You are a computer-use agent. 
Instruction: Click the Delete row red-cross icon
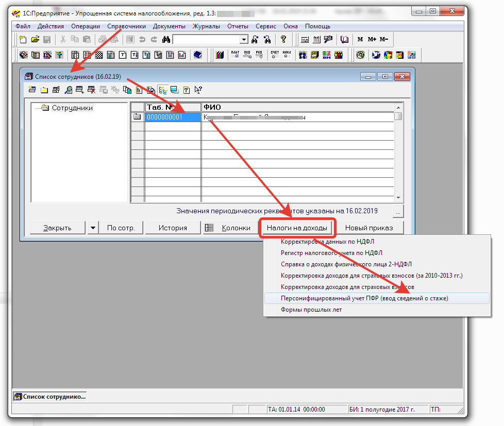pos(91,90)
